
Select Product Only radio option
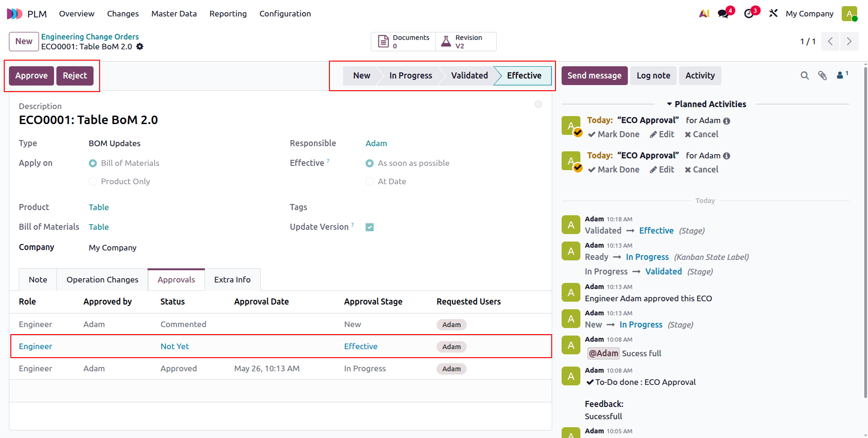coord(93,182)
